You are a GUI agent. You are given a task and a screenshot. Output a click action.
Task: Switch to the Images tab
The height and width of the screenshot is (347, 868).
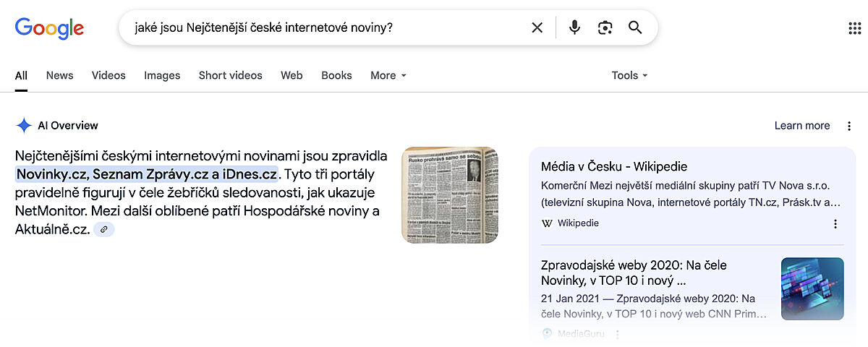coord(162,75)
